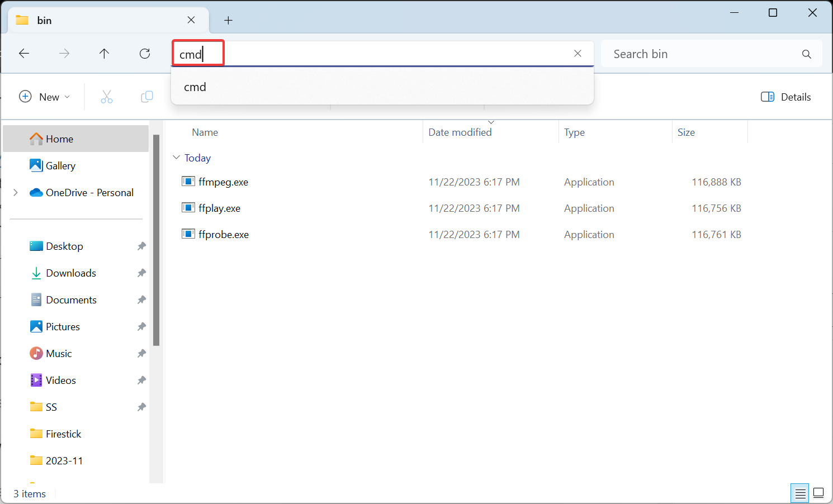The height and width of the screenshot is (504, 833).
Task: Click the Up directory arrow
Action: click(104, 54)
